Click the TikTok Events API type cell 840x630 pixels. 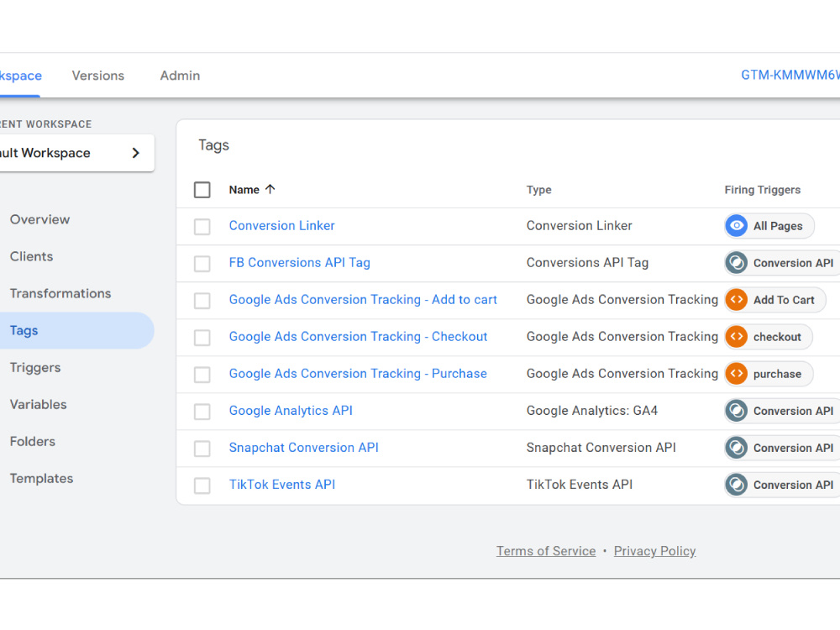[x=579, y=485]
